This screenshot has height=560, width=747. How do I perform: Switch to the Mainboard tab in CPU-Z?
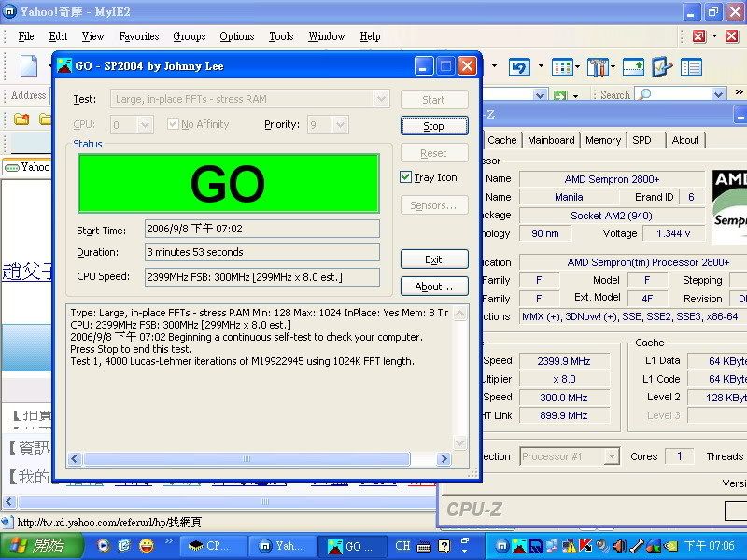(x=551, y=140)
